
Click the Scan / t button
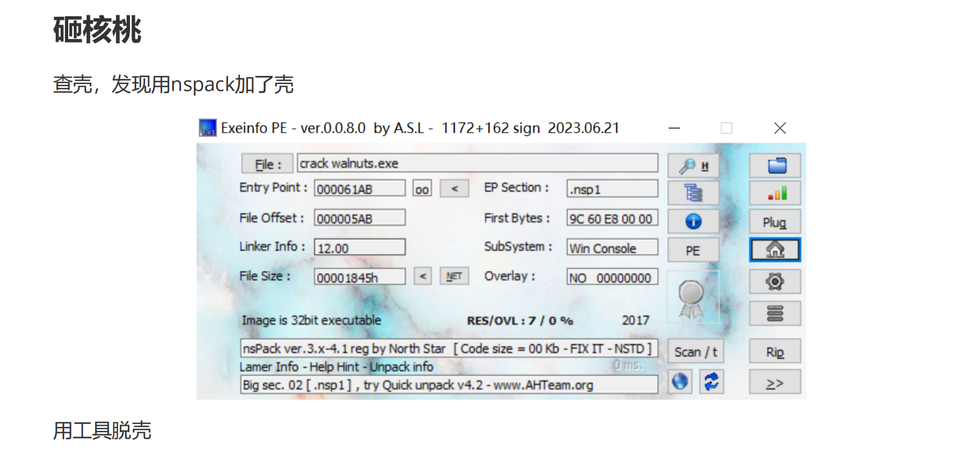tap(695, 352)
